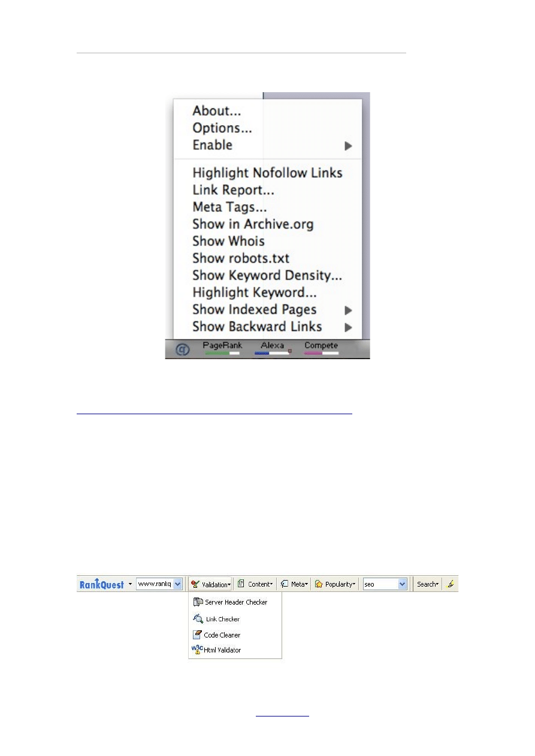Click the pink Compete rank bar
Viewport: 535px width, 756px height.
(321, 354)
